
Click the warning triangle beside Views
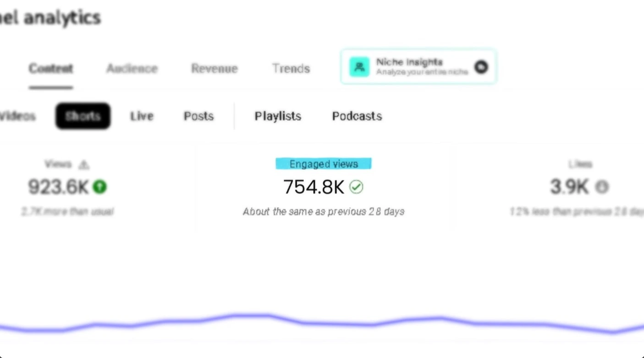(x=83, y=164)
